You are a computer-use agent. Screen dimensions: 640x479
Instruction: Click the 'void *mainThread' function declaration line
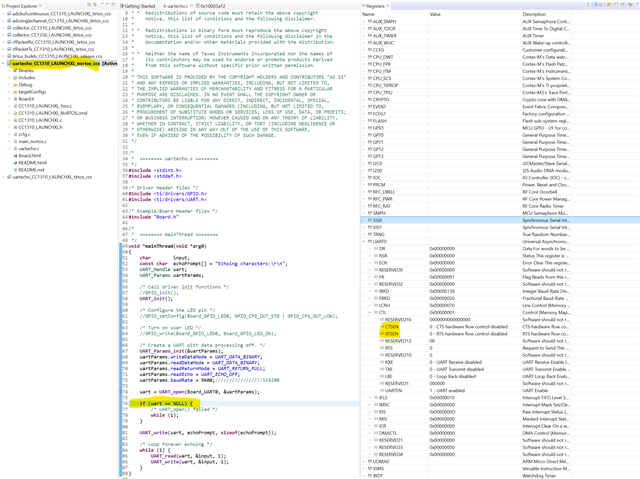[167, 246]
